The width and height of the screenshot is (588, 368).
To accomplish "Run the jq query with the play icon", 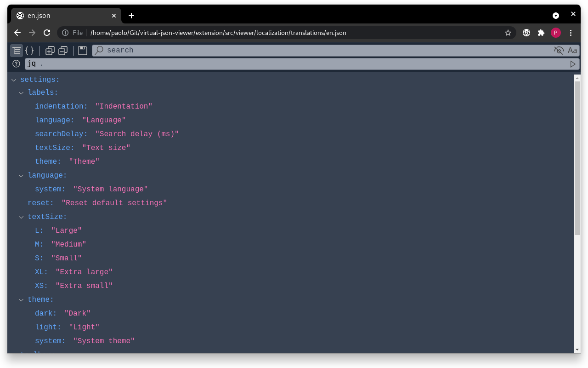I will pos(573,64).
